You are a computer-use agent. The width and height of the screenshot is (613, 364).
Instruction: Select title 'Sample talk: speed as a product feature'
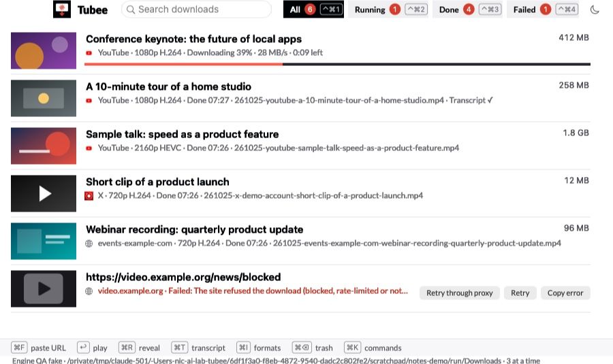coord(182,134)
